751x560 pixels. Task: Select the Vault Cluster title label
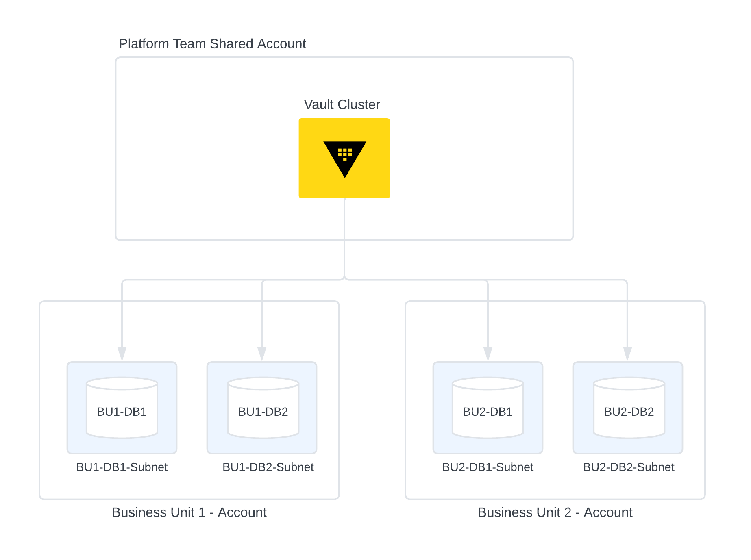pyautogui.click(x=342, y=104)
